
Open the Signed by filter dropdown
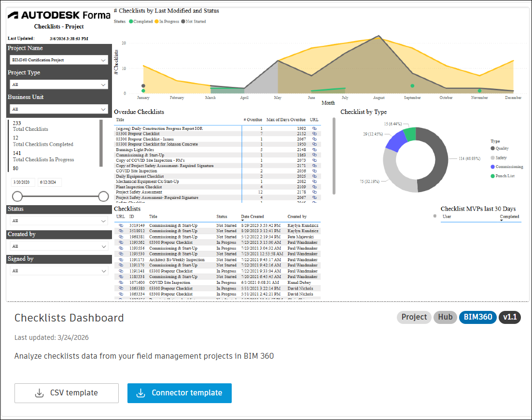pos(59,271)
